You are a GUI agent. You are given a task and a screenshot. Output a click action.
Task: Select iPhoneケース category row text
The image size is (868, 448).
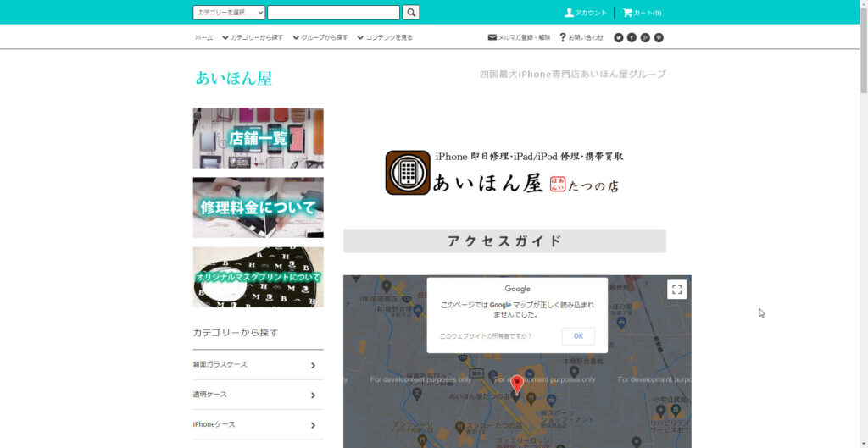[214, 425]
